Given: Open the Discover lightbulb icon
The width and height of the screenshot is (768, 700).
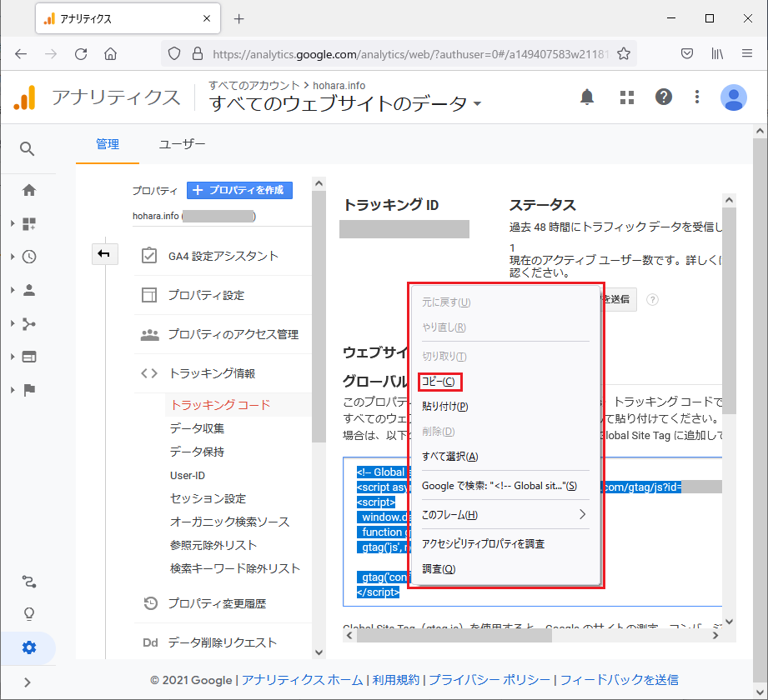Looking at the screenshot, I should tap(29, 614).
